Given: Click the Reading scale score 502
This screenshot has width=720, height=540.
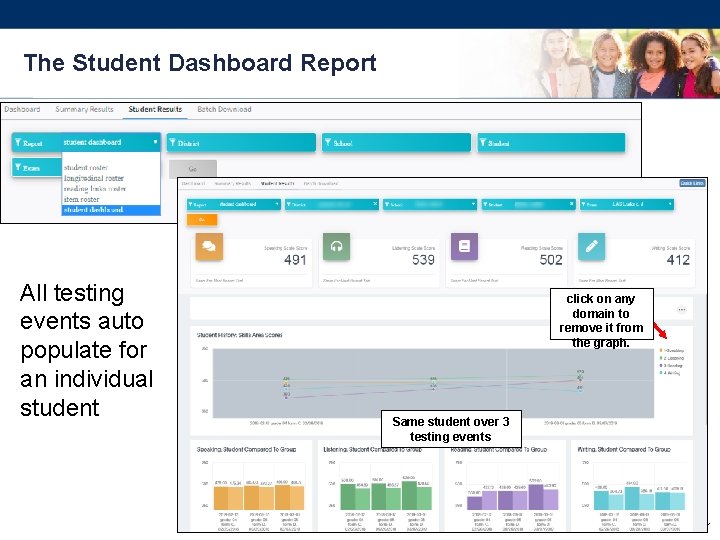Looking at the screenshot, I should pos(551,260).
